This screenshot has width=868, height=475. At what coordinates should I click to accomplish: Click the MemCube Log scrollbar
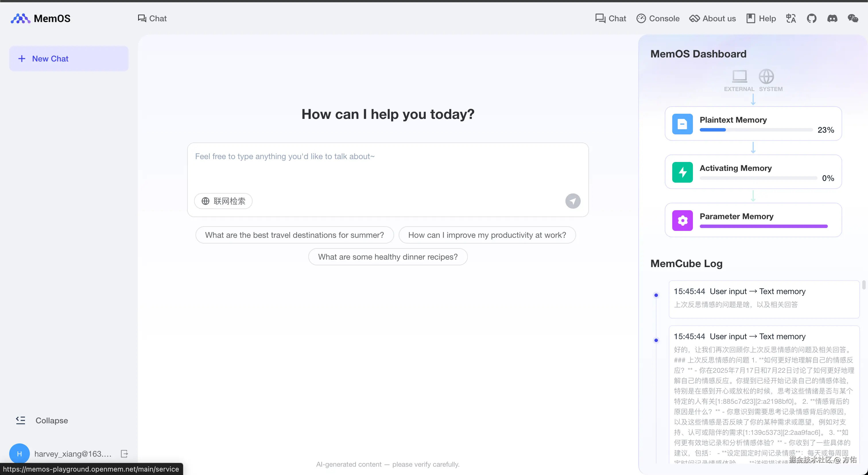[864, 285]
